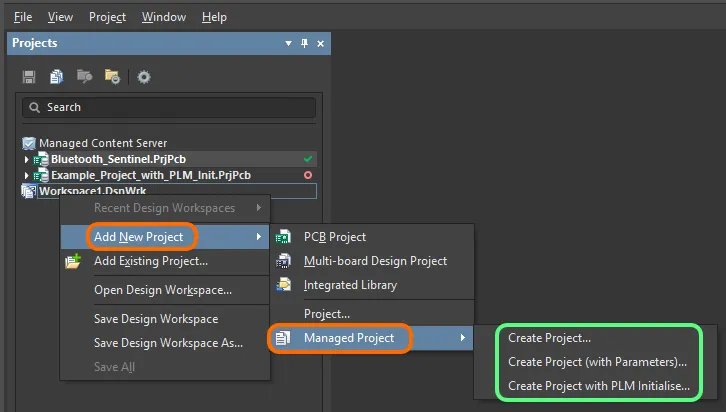Choose Add New Project from context menu
Viewport: 726px width, 412px height.
[165, 237]
